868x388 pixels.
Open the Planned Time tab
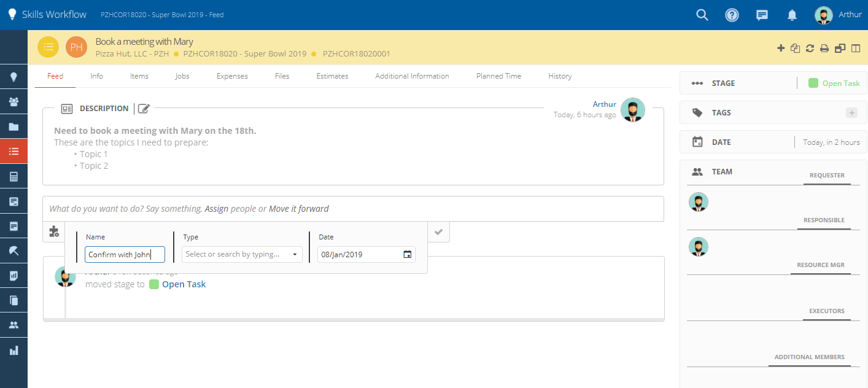point(498,76)
